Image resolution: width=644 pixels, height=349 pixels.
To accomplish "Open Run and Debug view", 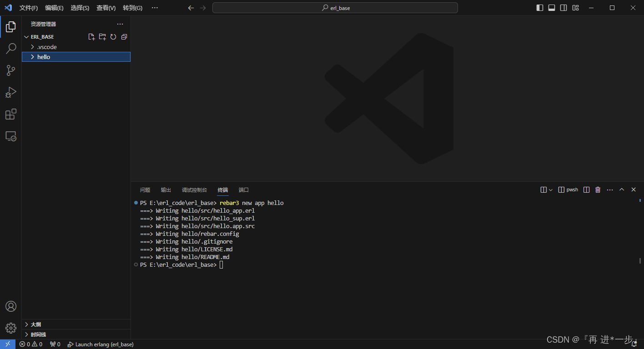I will (11, 92).
